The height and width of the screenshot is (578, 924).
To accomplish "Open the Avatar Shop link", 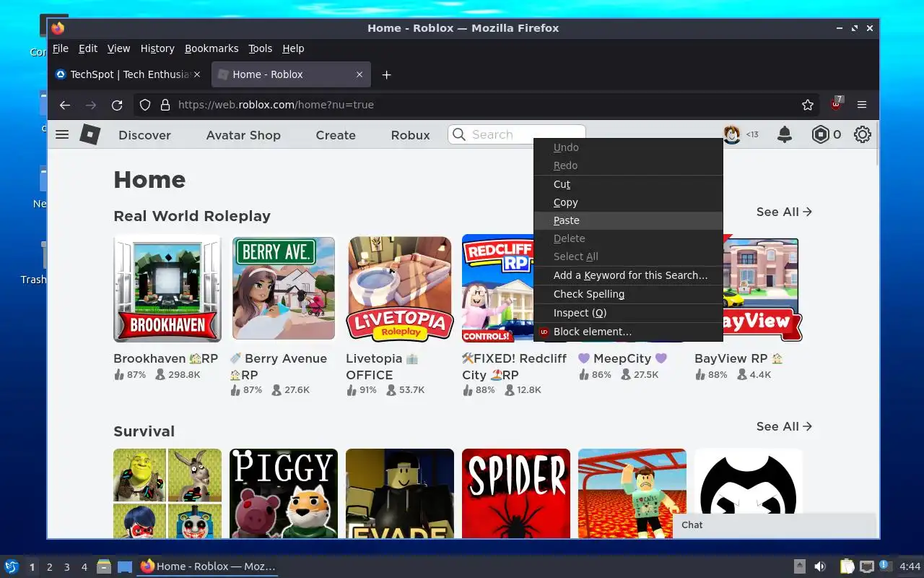I will tap(243, 135).
